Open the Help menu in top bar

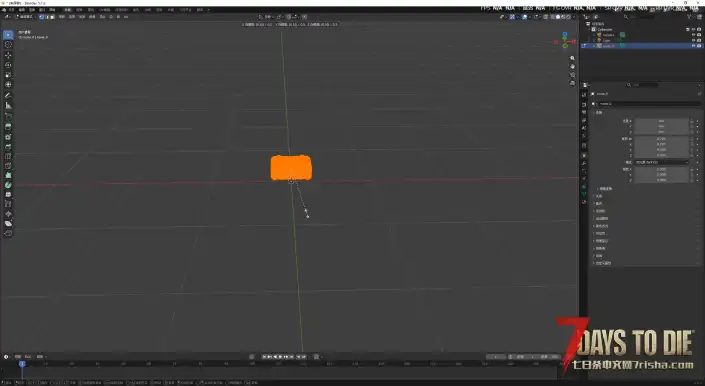[x=53, y=9]
